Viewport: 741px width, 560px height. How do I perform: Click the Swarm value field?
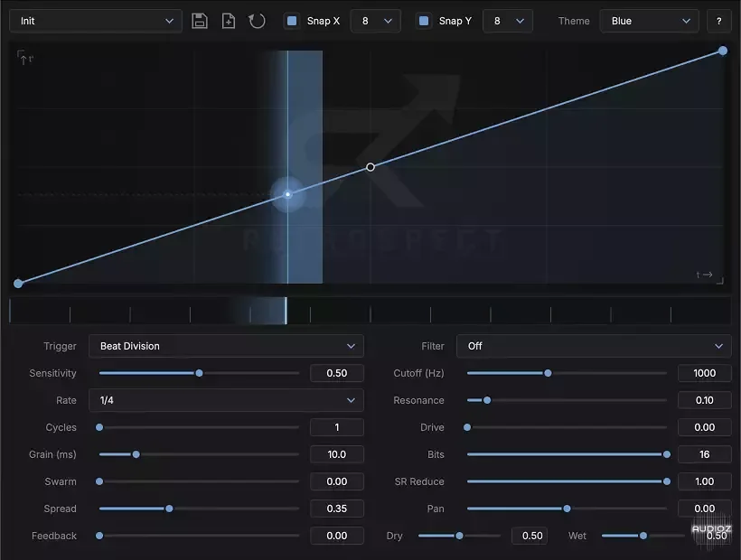pos(337,481)
